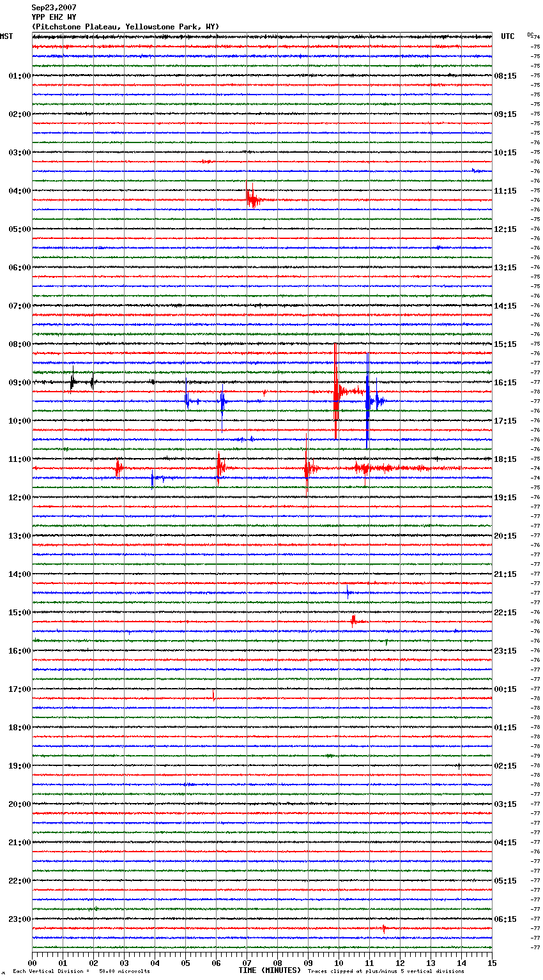
Task: Click the 03 minute axis tick label
Action: (x=124, y=963)
